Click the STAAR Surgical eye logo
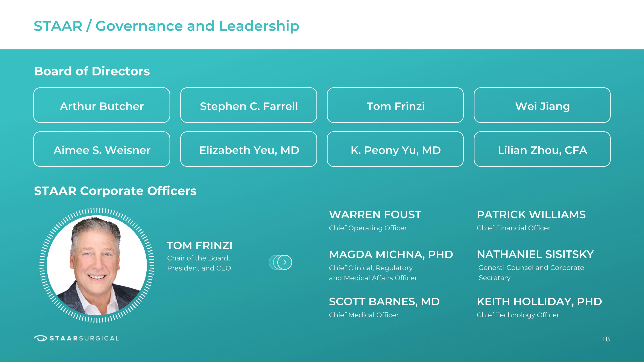Screen dimensions: 644x362 (40, 338)
